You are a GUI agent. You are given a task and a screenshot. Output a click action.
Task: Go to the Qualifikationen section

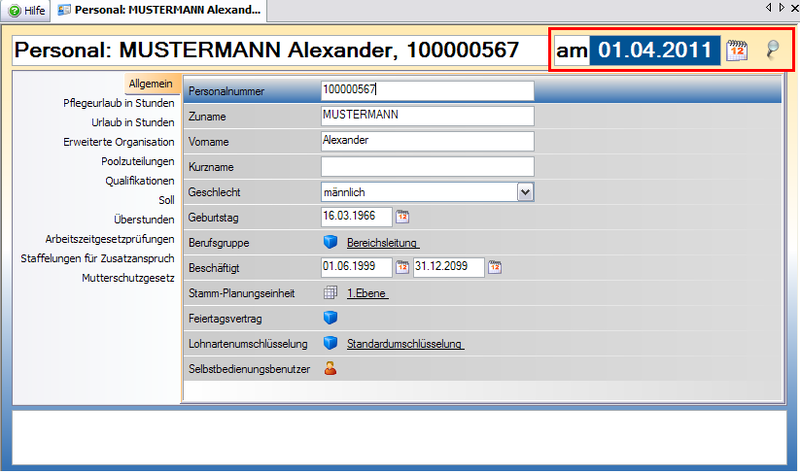point(140,180)
